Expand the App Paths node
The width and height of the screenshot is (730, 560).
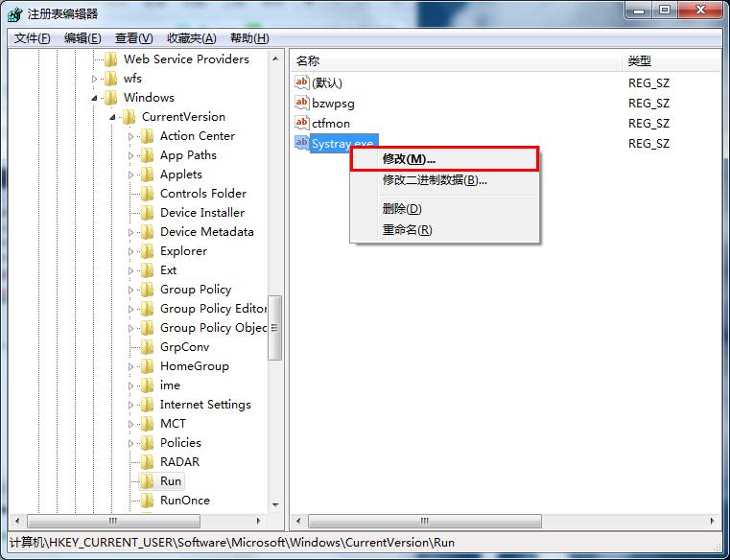[x=130, y=155]
